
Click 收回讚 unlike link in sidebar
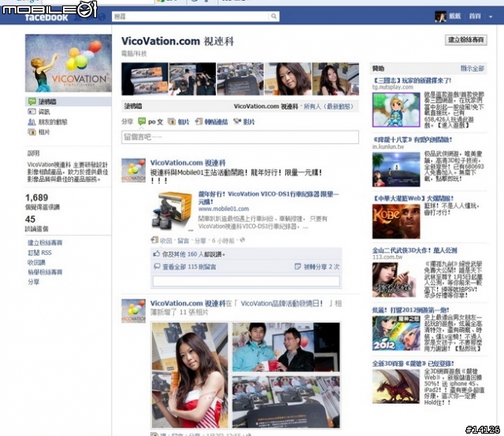pyautogui.click(x=36, y=263)
